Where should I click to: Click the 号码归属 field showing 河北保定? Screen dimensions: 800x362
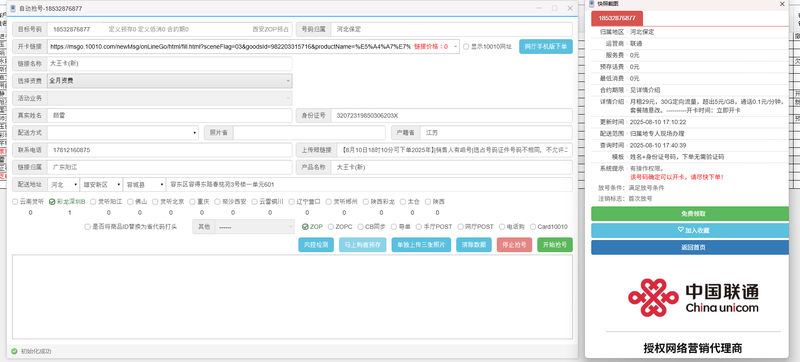452,29
